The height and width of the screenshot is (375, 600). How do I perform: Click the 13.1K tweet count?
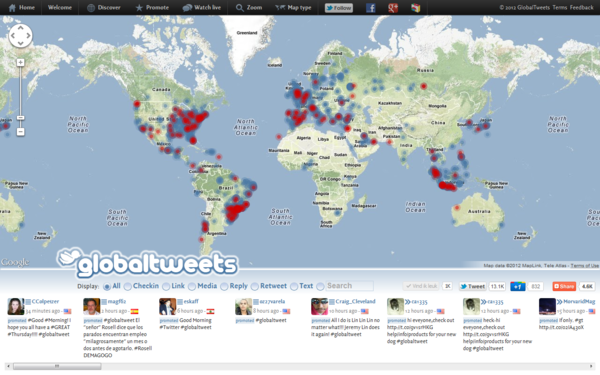point(497,286)
